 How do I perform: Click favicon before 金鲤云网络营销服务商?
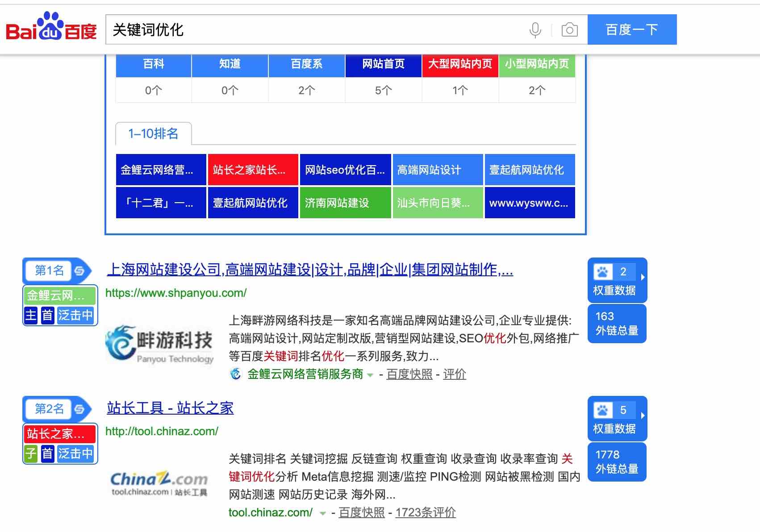tap(235, 374)
